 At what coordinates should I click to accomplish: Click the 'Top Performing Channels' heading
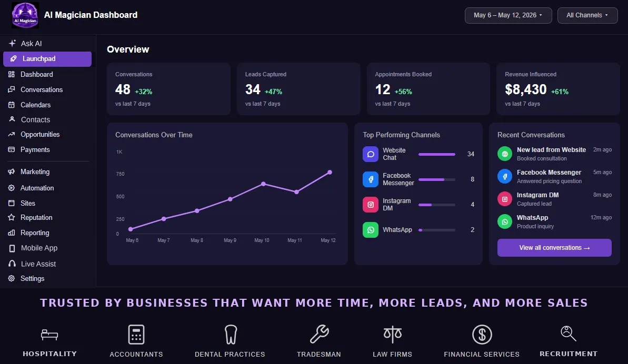[401, 135]
